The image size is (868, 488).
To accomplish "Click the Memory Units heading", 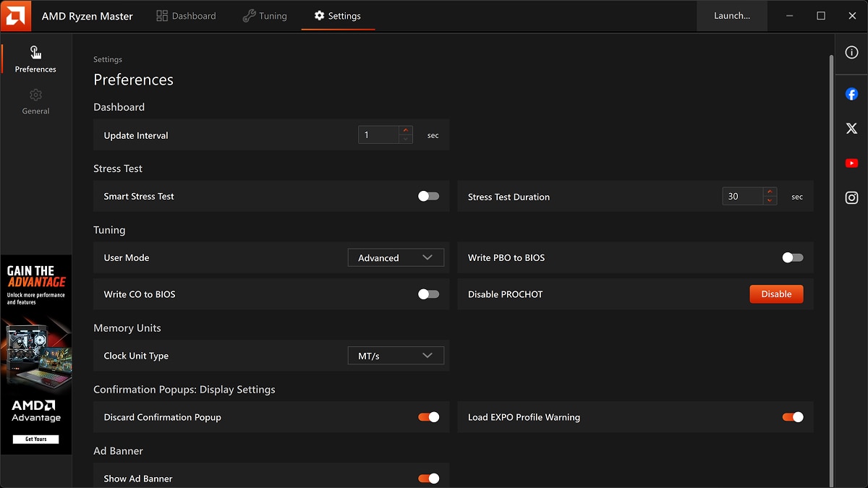I will (127, 328).
